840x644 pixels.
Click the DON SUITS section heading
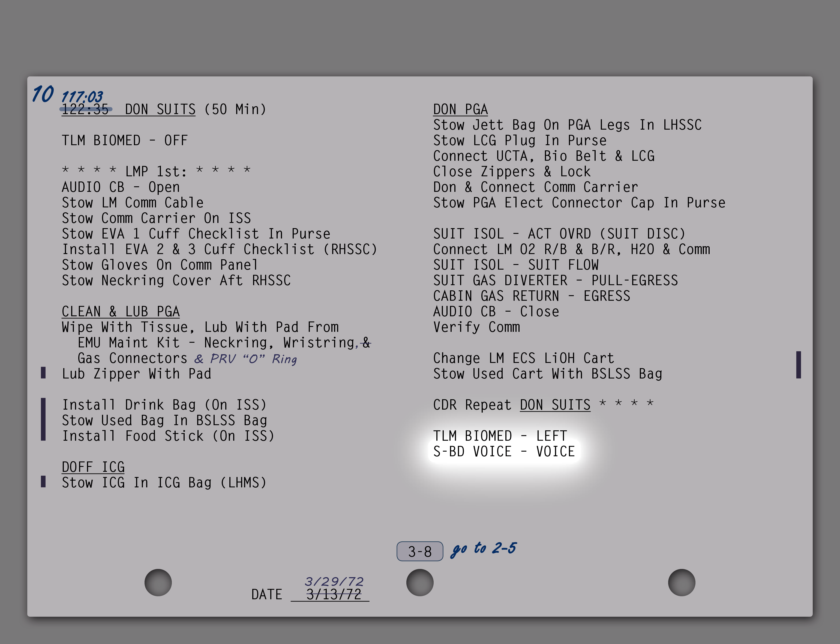click(x=160, y=110)
